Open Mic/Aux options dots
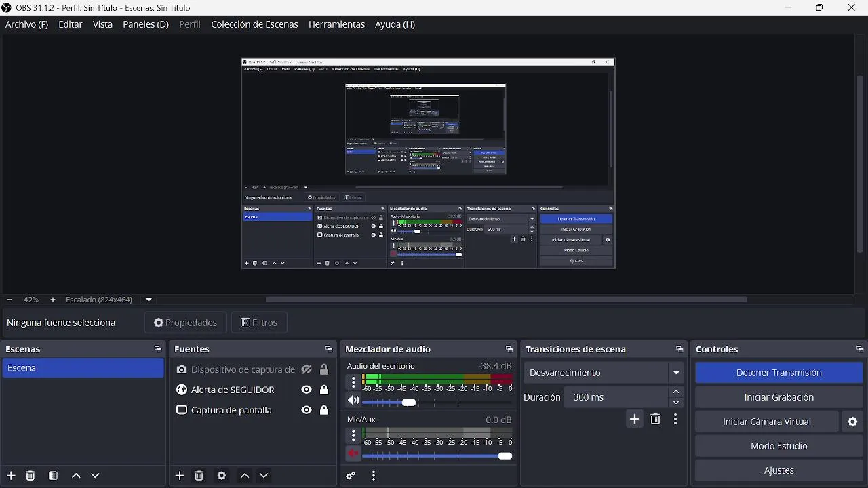 pyautogui.click(x=353, y=436)
